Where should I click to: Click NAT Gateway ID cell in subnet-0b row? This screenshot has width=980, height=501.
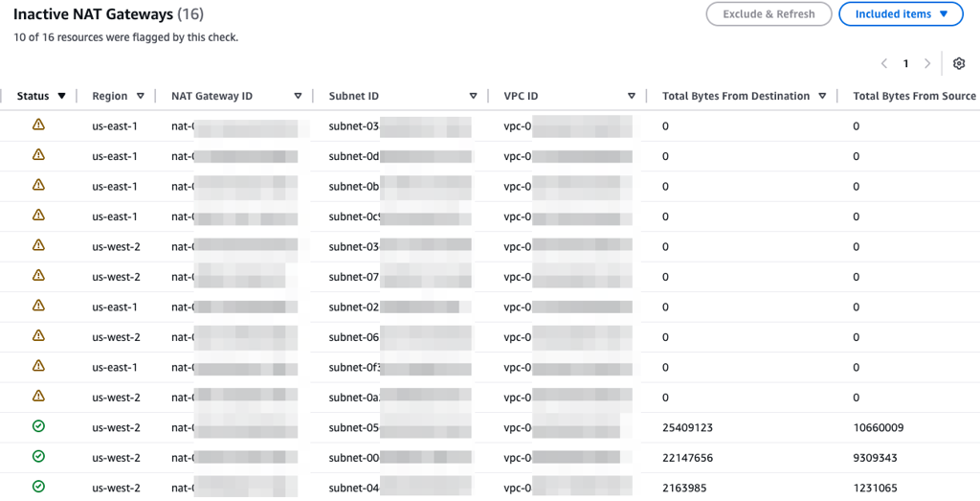[x=234, y=187]
